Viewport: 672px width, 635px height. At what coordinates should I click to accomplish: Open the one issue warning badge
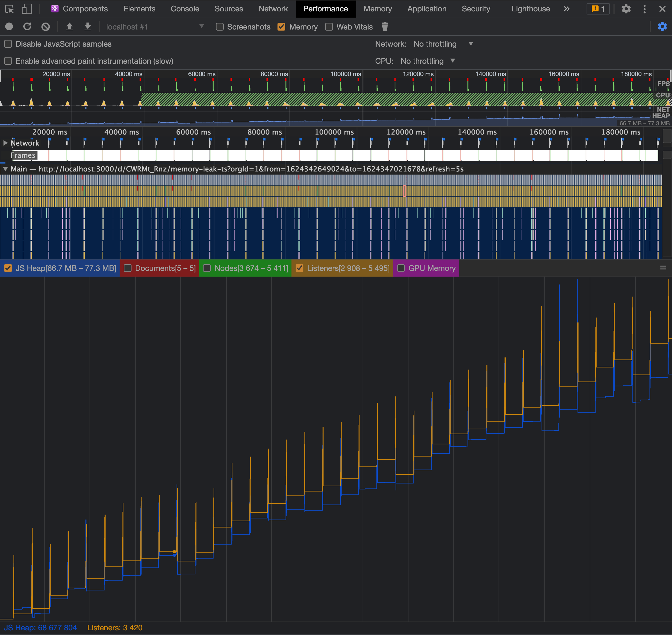pyautogui.click(x=598, y=9)
